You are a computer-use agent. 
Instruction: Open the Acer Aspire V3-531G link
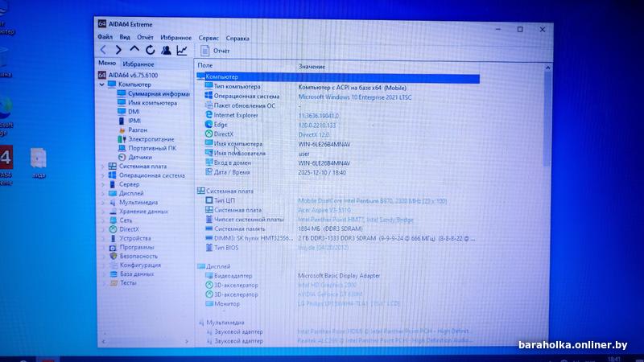324,210
